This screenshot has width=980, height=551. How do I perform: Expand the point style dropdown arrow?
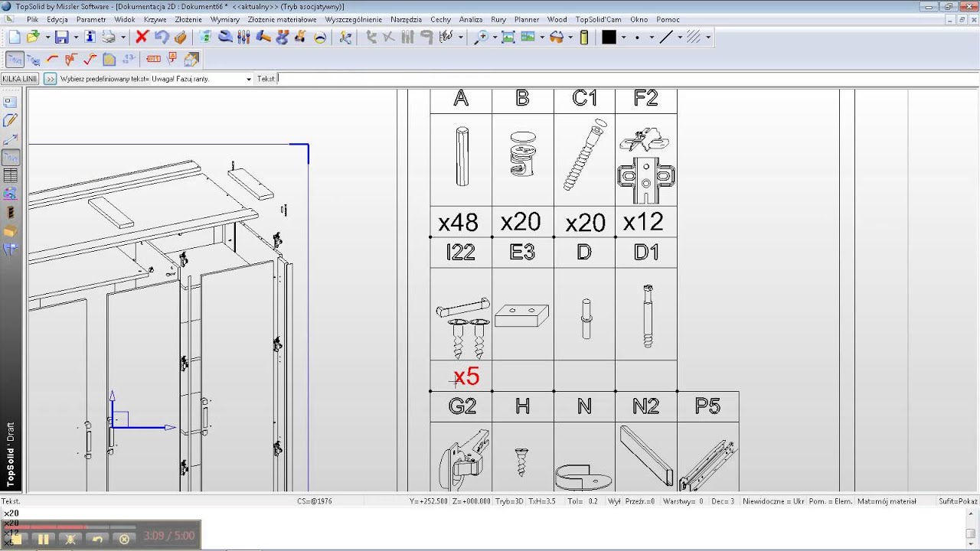652,37
